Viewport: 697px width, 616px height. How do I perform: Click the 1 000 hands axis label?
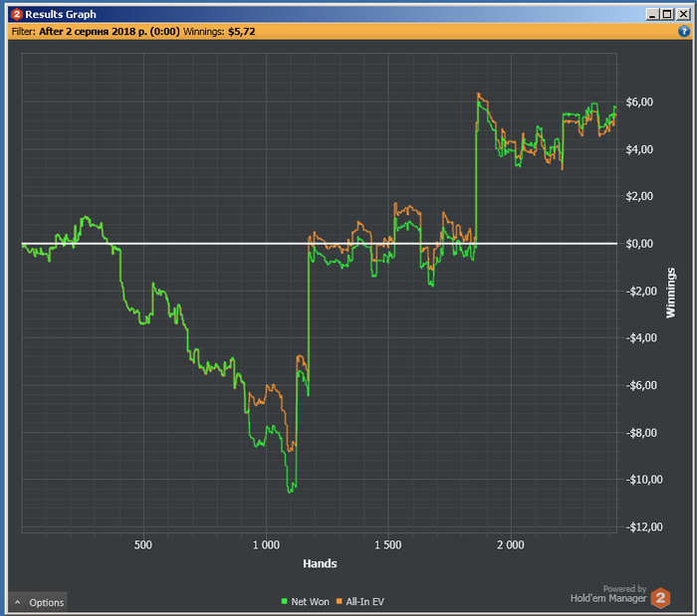(266, 545)
